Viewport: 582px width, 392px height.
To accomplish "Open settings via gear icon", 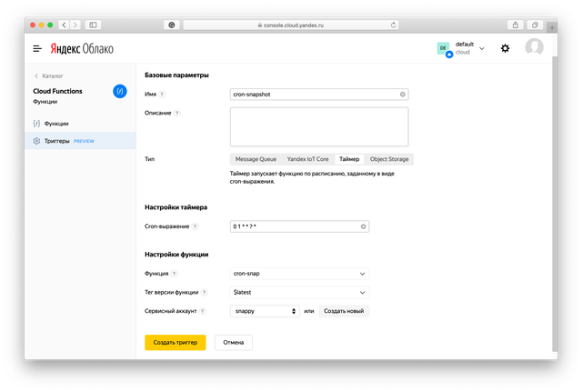I will (505, 48).
